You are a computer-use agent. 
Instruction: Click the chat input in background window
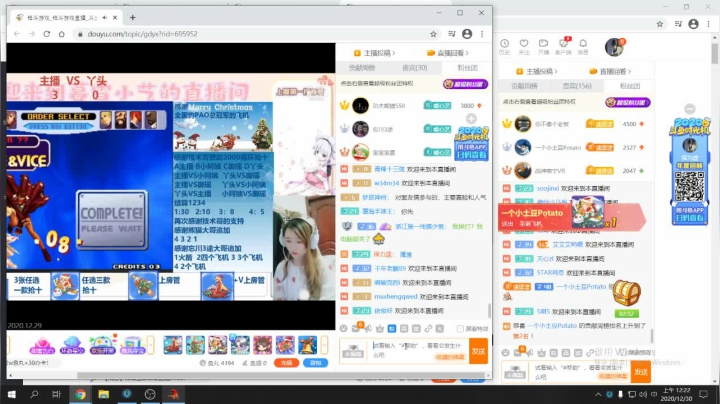[579, 371]
